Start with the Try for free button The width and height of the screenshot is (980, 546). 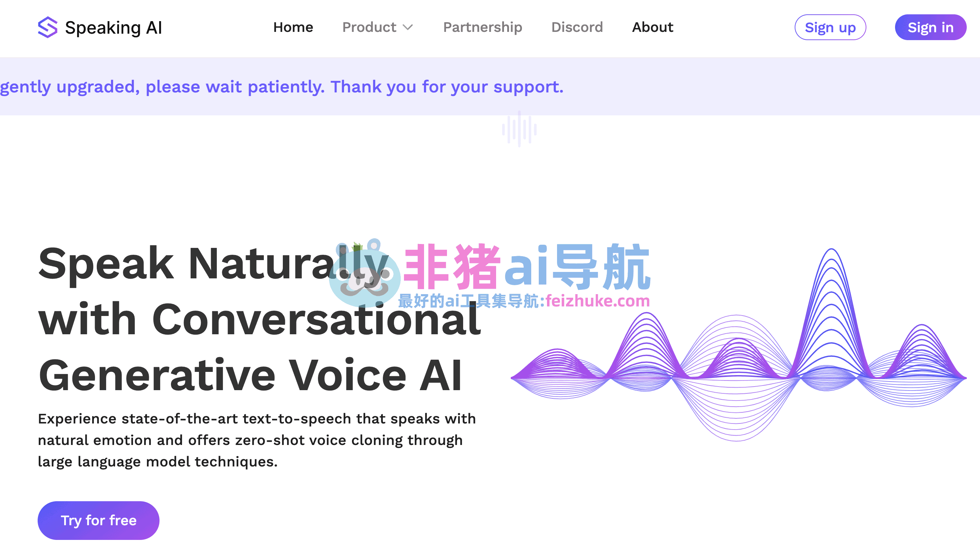coord(99,520)
